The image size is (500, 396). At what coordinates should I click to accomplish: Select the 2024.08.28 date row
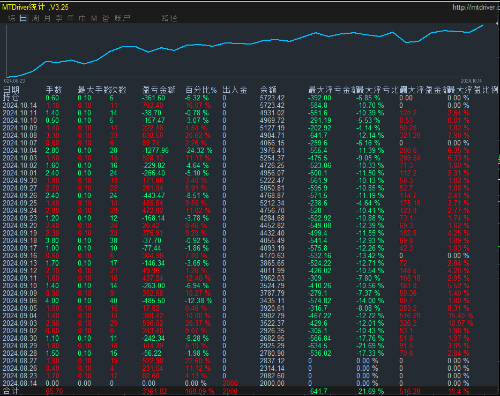point(20,353)
